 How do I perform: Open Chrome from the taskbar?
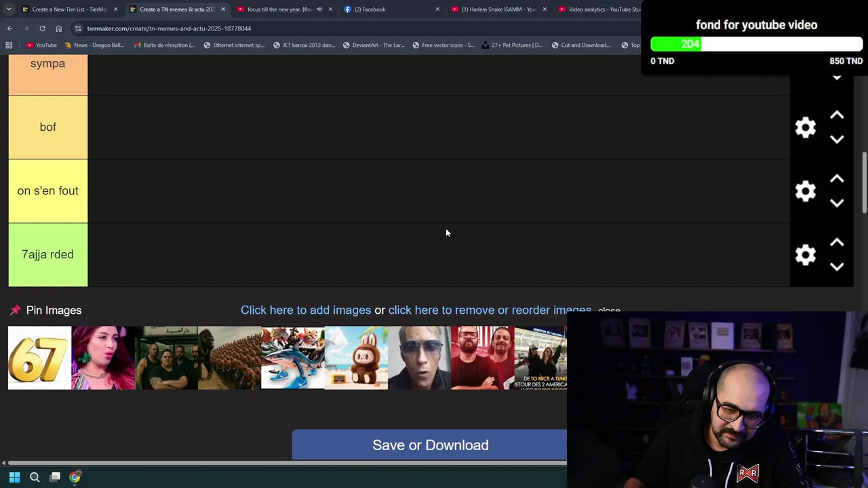point(75,477)
